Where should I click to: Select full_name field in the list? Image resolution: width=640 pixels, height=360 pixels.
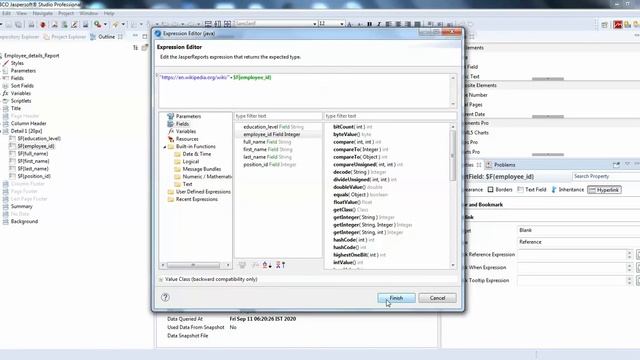[x=267, y=142]
